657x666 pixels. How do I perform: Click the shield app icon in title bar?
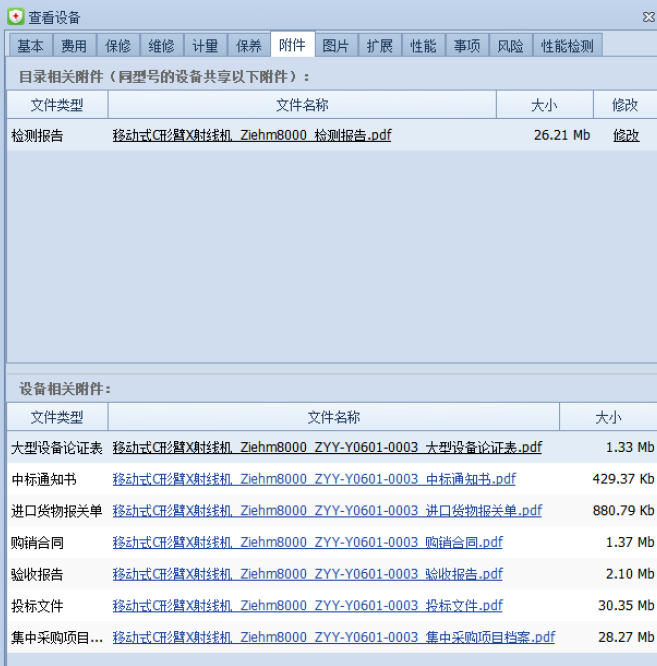(16, 17)
